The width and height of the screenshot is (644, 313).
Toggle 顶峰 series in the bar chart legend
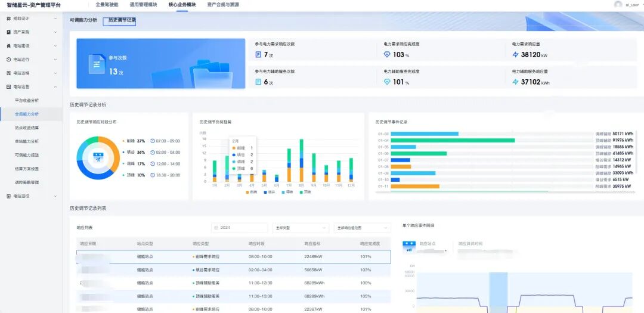pyautogui.click(x=303, y=192)
